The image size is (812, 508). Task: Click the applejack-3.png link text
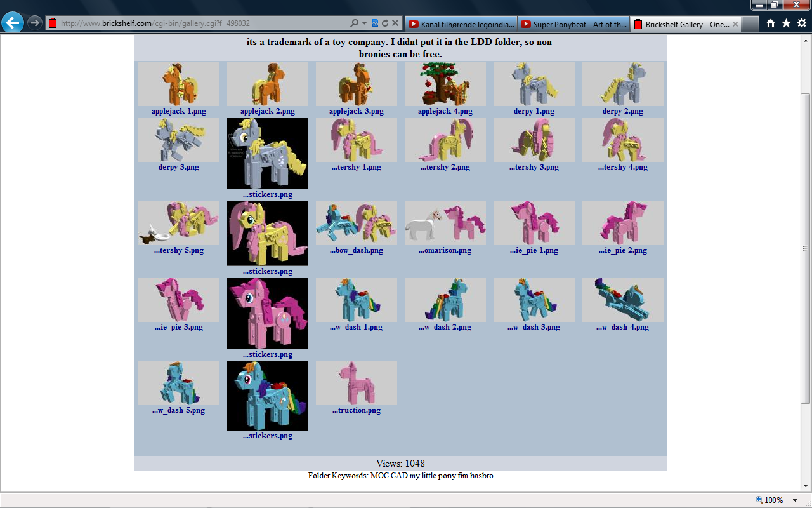pos(357,111)
